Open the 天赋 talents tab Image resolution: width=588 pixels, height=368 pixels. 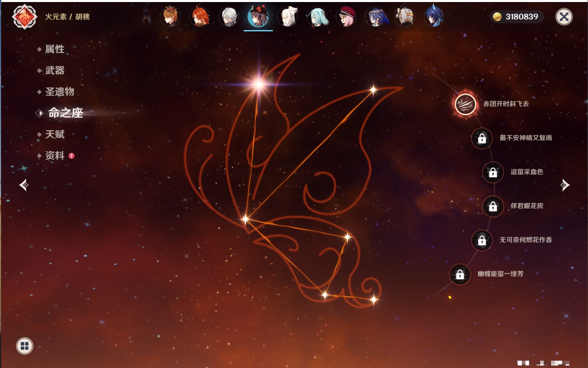click(54, 134)
